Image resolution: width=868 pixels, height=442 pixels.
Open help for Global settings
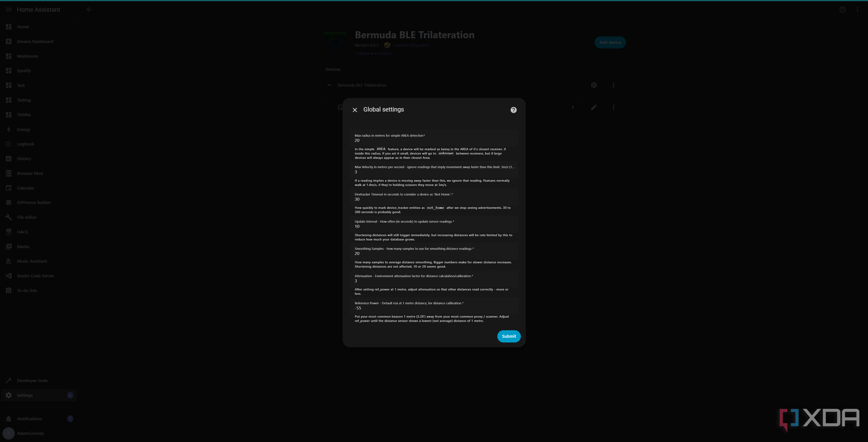(513, 110)
